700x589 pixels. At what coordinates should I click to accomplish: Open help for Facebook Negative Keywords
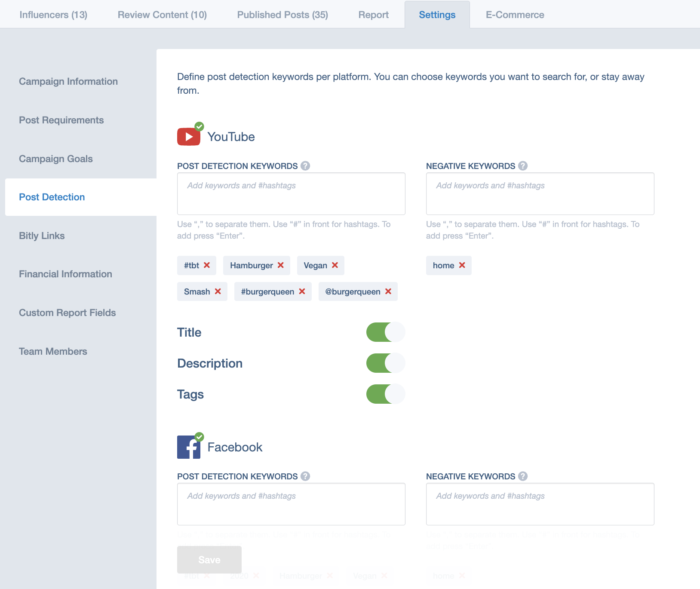pos(523,476)
